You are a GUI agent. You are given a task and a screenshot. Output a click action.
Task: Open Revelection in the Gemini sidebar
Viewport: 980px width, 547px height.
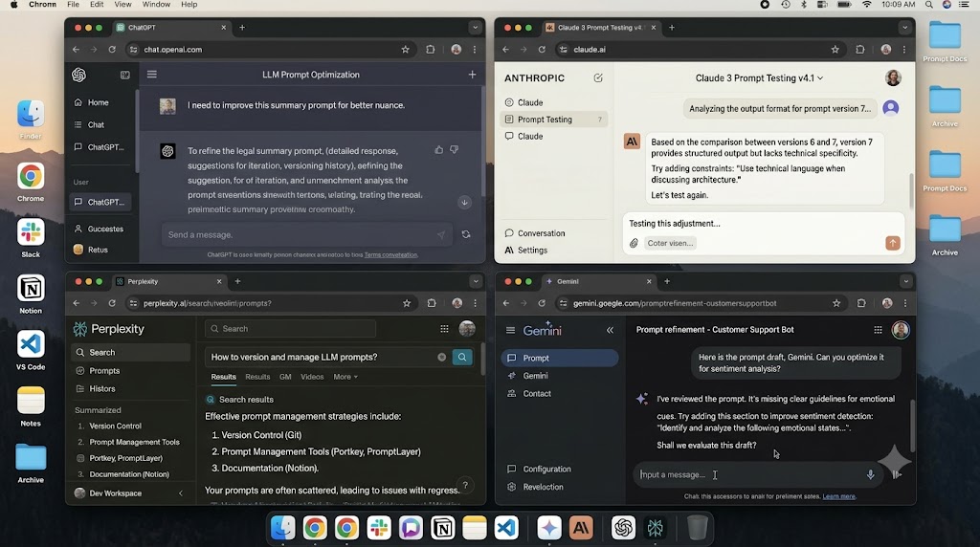click(544, 487)
